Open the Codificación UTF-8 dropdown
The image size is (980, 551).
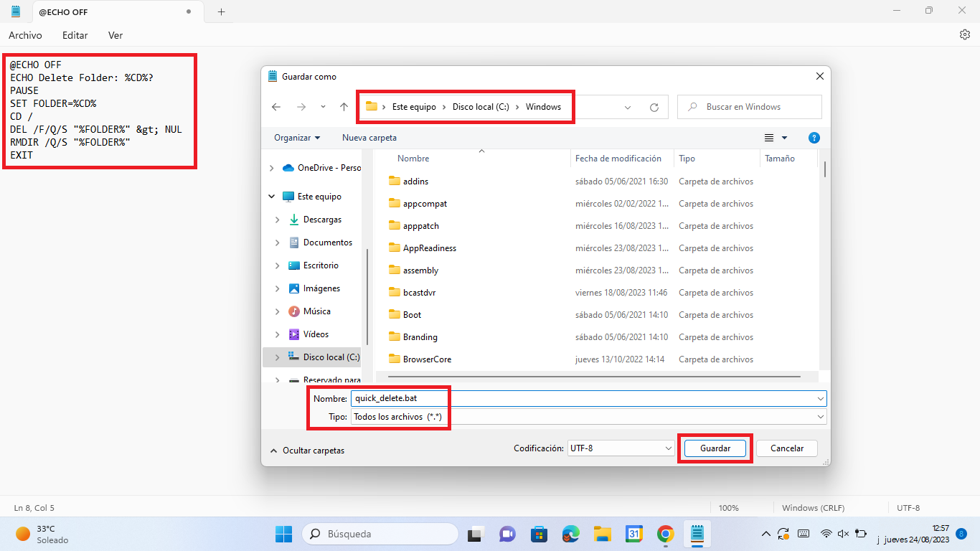pos(621,448)
